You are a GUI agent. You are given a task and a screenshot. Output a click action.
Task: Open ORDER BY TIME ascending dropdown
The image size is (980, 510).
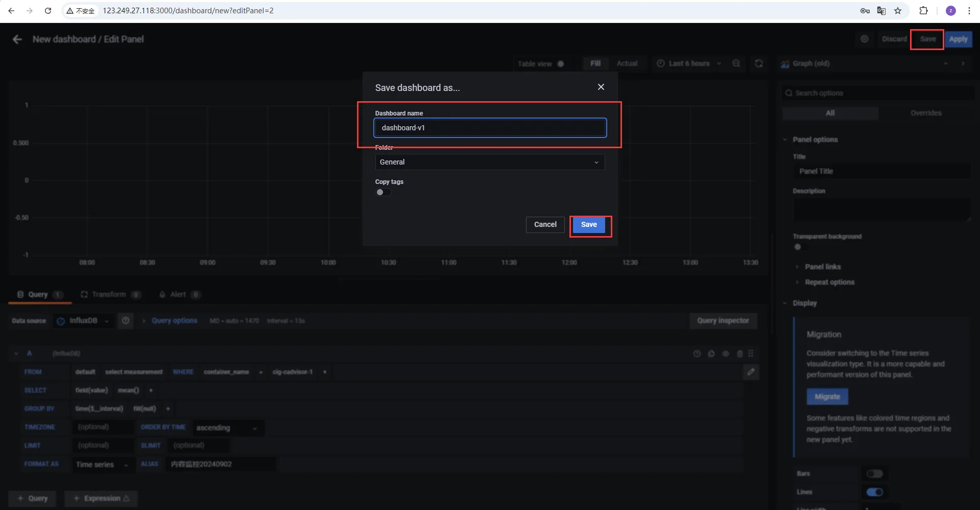227,427
